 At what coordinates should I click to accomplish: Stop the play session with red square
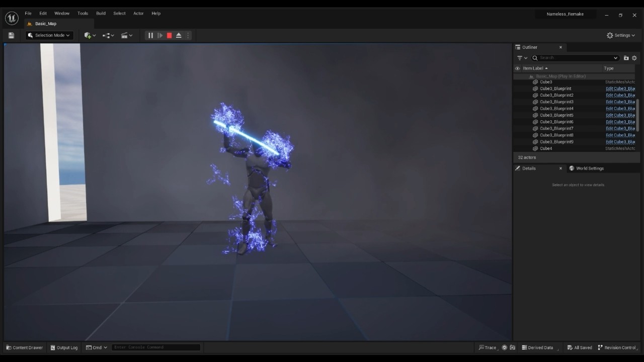169,35
